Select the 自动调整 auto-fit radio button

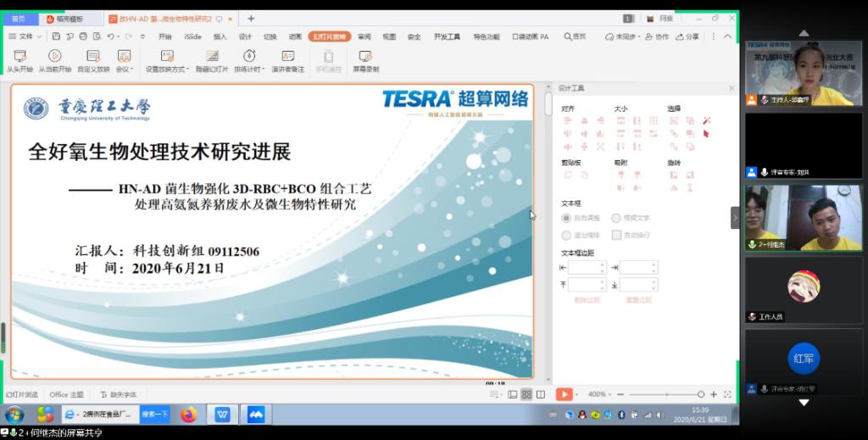coord(565,218)
